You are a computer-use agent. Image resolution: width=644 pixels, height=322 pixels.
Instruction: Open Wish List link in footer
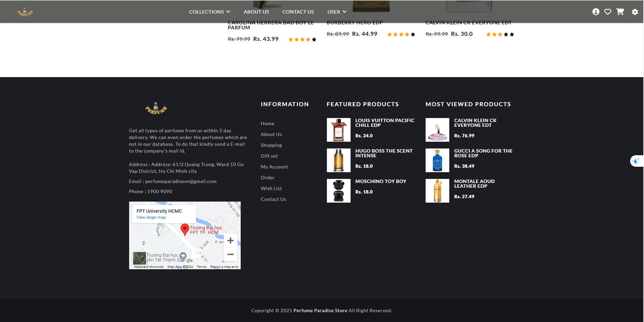271,188
